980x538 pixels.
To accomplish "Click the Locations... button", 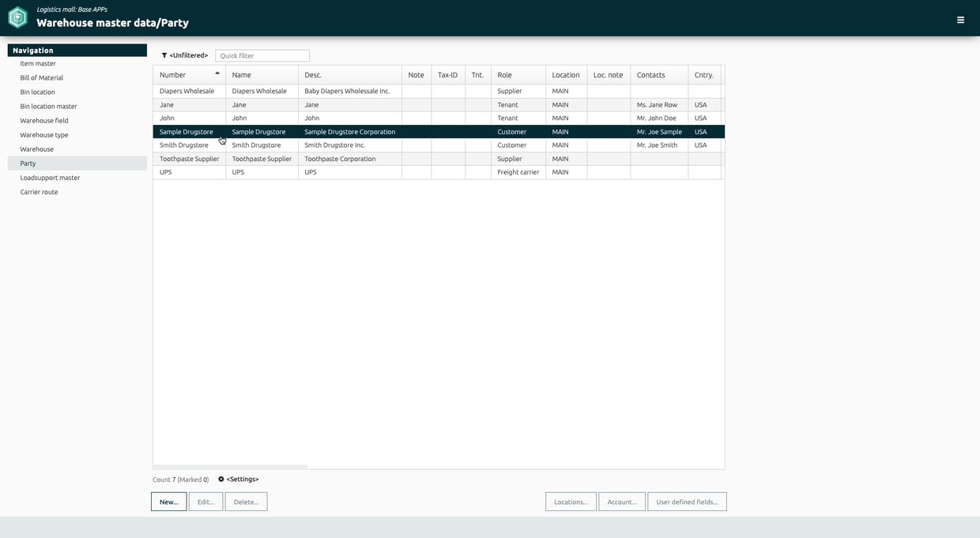I will point(571,502).
